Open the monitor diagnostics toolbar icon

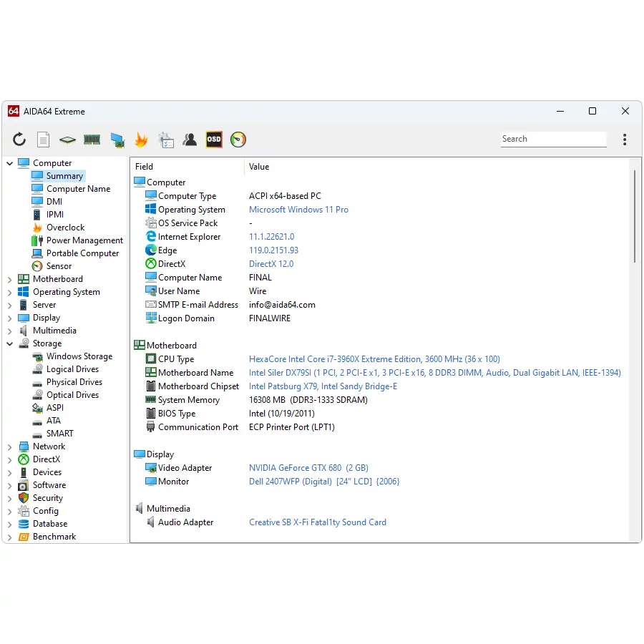pyautogui.click(x=117, y=140)
